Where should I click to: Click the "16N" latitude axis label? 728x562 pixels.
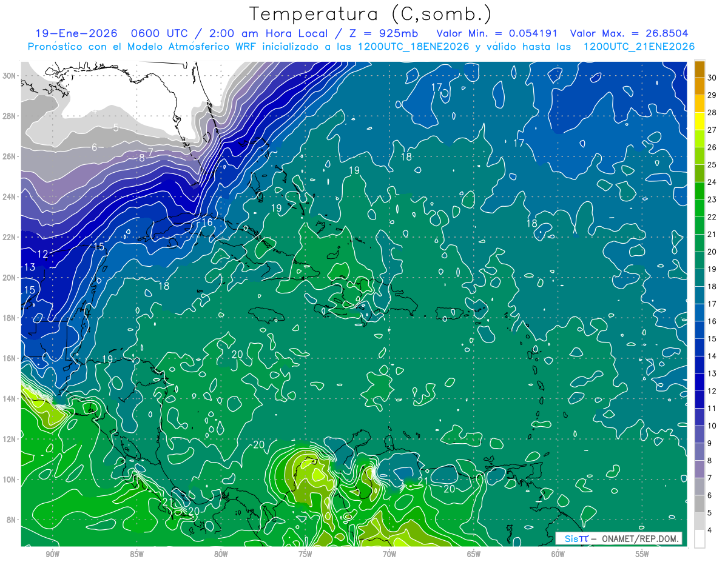coord(9,358)
